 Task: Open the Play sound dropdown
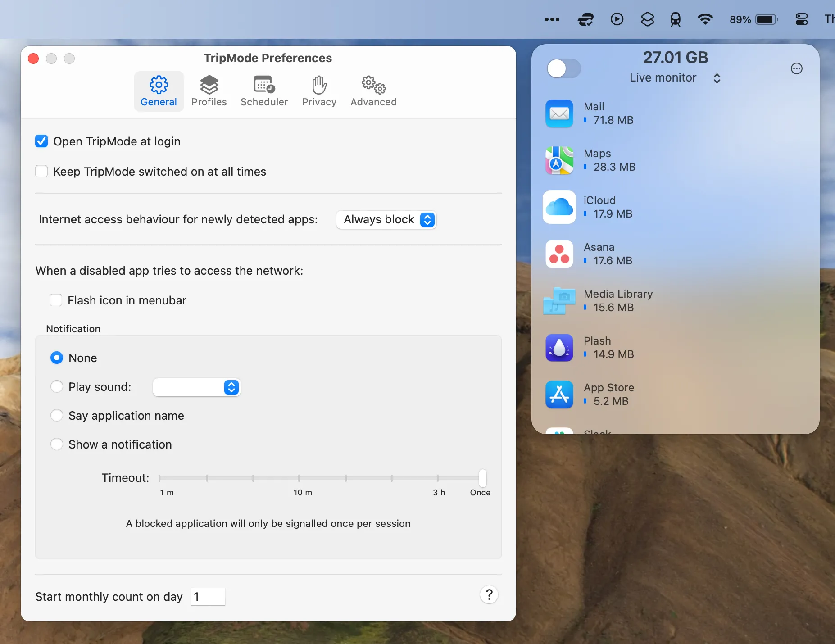point(196,387)
